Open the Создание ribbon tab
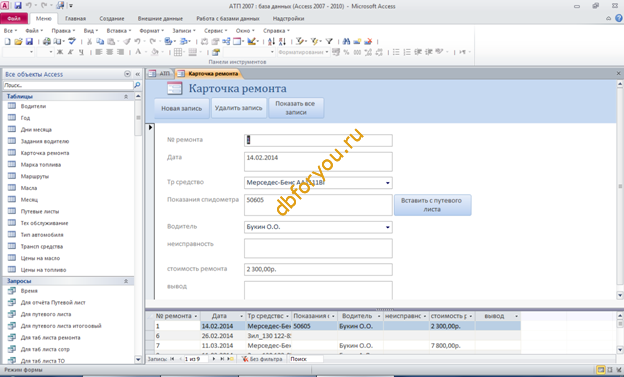Screen dimensions: 624x377 coord(111,18)
